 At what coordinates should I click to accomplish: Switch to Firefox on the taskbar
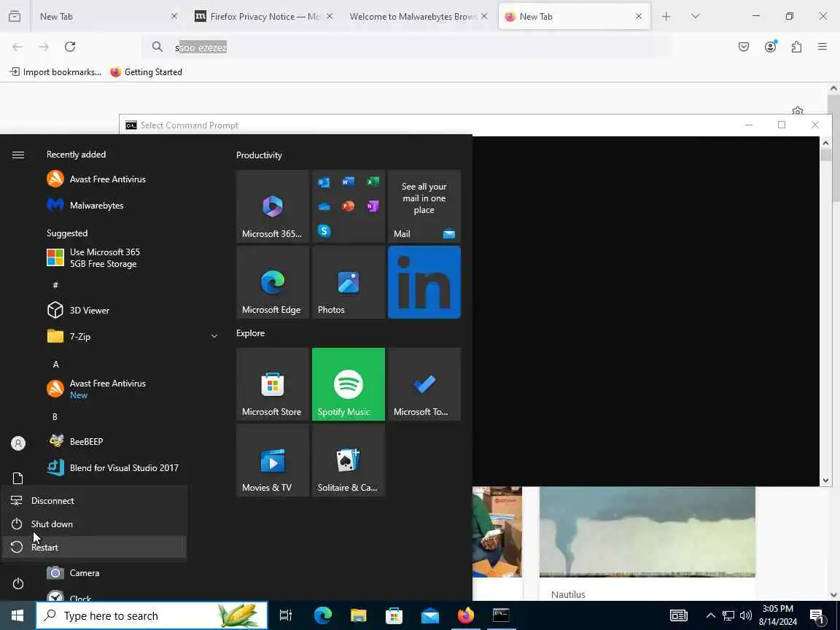click(465, 615)
